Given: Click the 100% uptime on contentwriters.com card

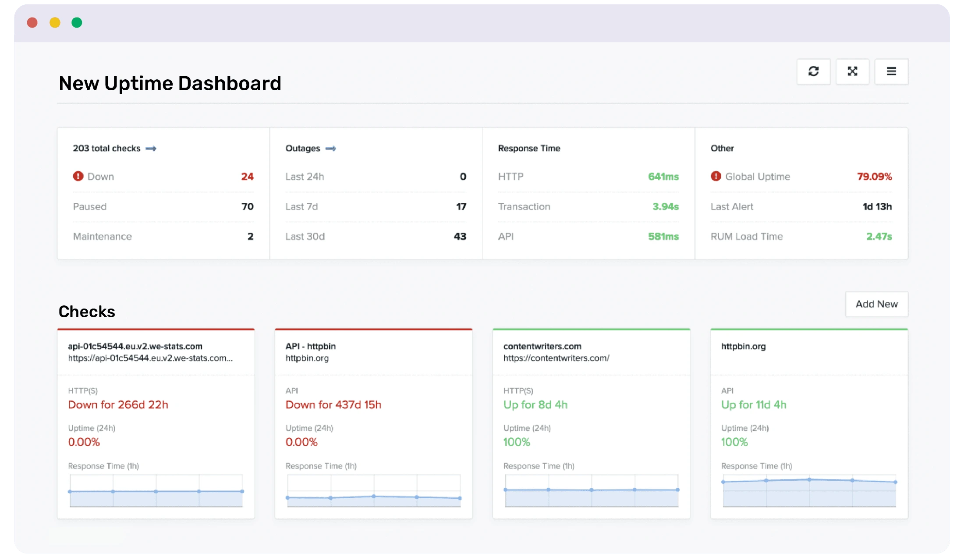Looking at the screenshot, I should point(517,442).
